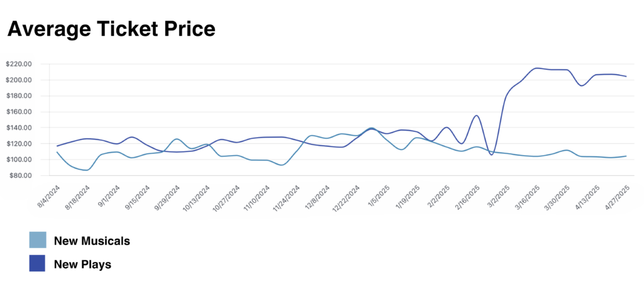The height and width of the screenshot is (294, 644).
Task: Click the New Plays dark blue legend swatch
Action: click(x=37, y=263)
